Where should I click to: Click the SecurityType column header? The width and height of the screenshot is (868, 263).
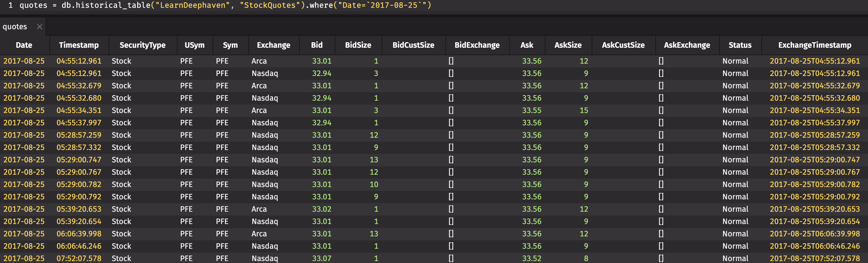[142, 45]
